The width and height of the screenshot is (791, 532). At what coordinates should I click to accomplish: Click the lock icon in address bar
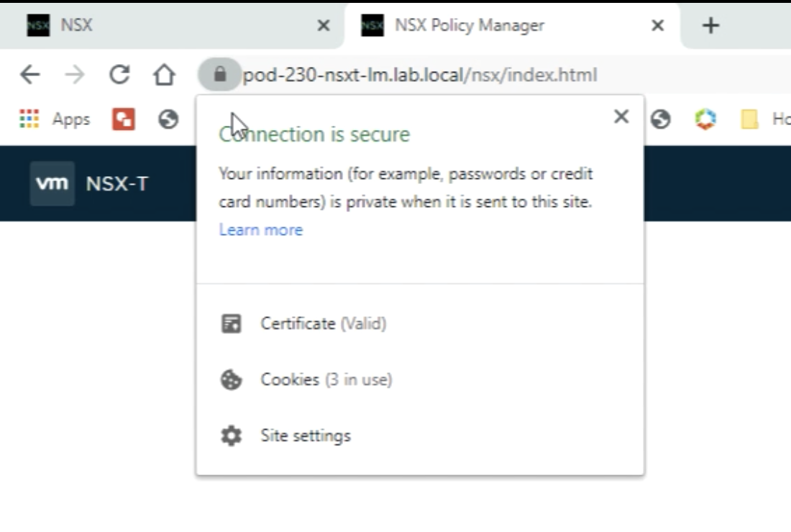point(219,75)
